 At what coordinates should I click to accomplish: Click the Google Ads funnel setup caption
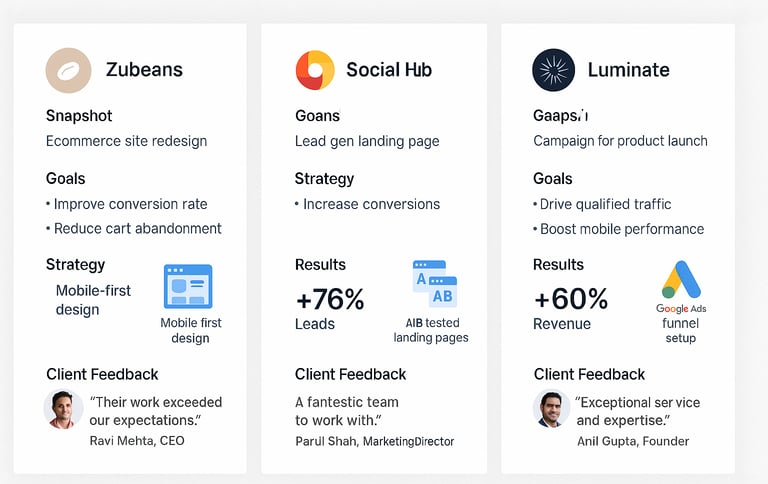tap(681, 323)
